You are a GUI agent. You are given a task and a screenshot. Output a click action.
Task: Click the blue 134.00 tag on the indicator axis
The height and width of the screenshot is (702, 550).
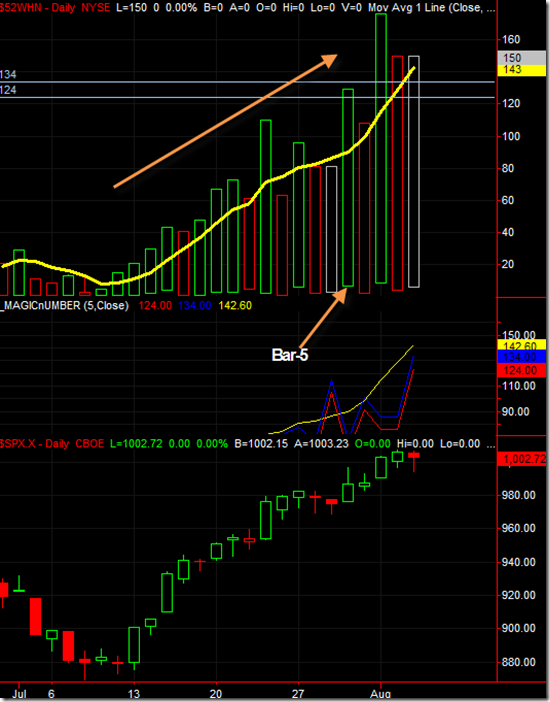click(x=521, y=357)
